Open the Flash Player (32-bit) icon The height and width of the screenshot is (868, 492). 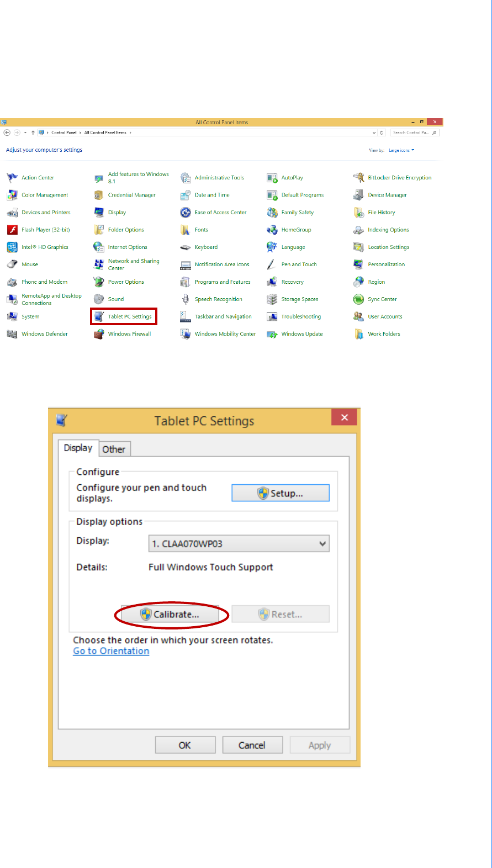tap(12, 230)
